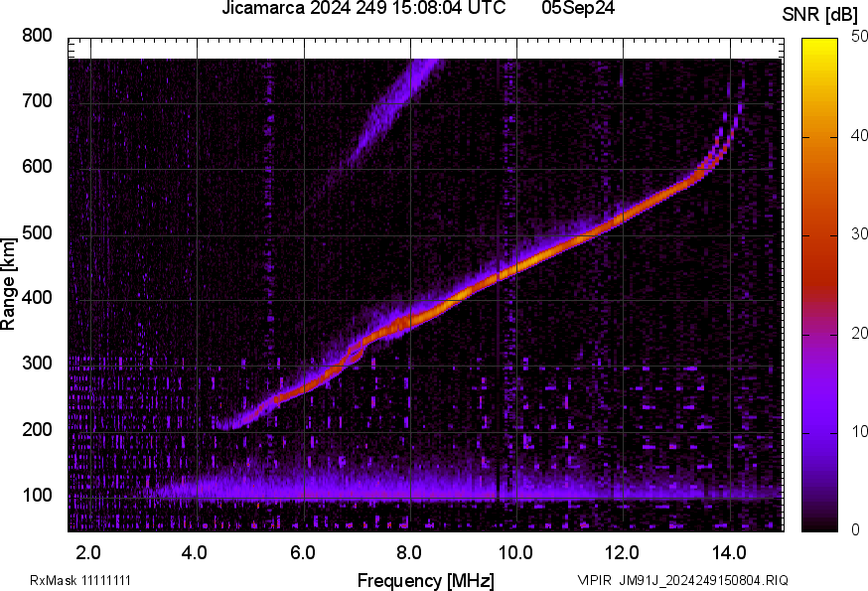Click the frequency tick label '14.0'
Viewport: 868px width, 591px height.
[x=729, y=552]
